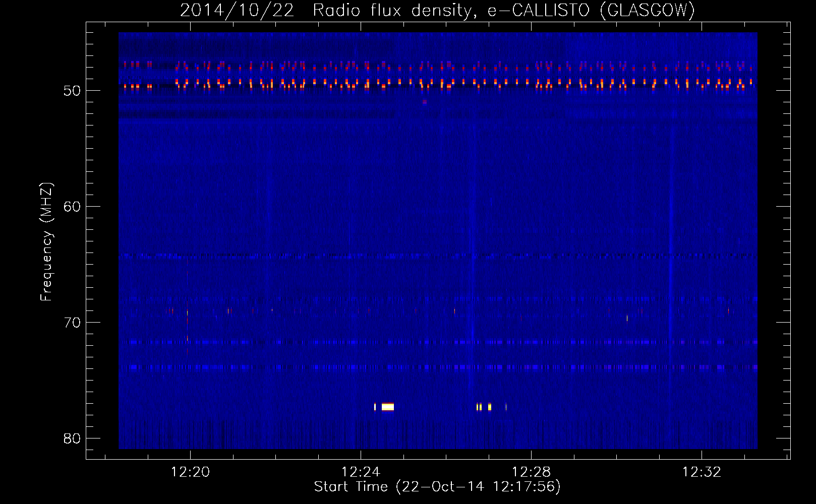816x504 pixels.
Task: Click the 50 frequency tick label
Action: pyautogui.click(x=72, y=91)
